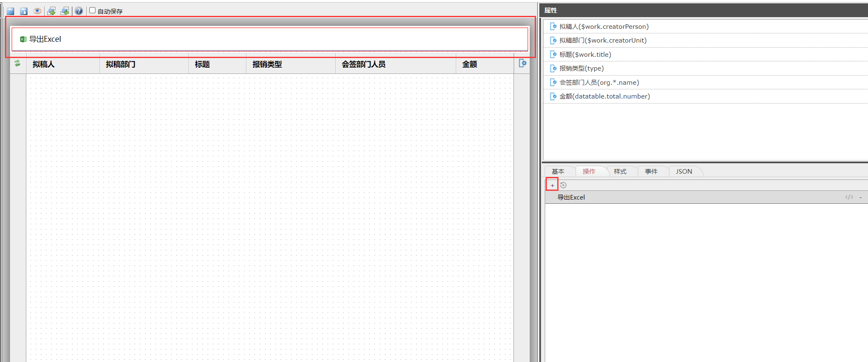
Task: Select 会签部门人员(org.*.name) in property list
Action: coord(706,82)
